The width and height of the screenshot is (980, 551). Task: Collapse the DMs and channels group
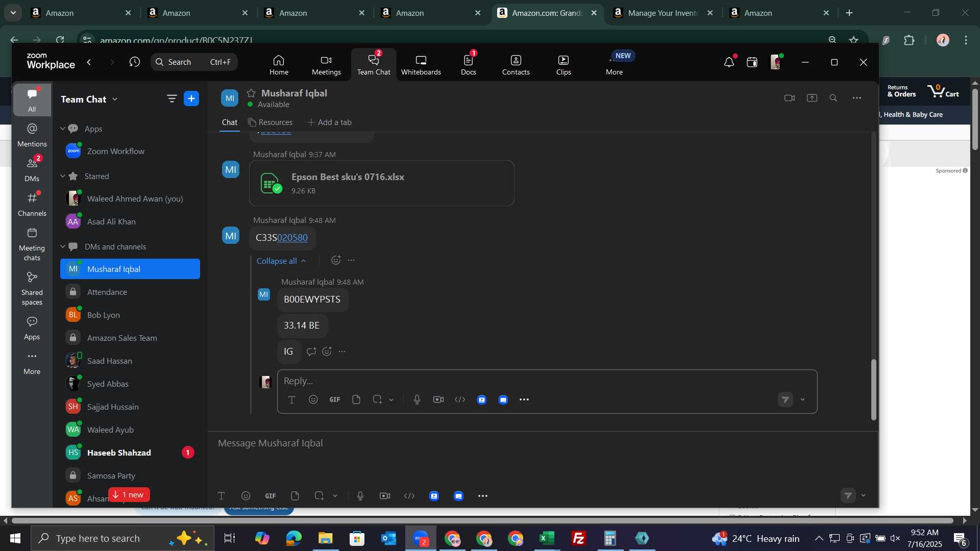point(63,246)
